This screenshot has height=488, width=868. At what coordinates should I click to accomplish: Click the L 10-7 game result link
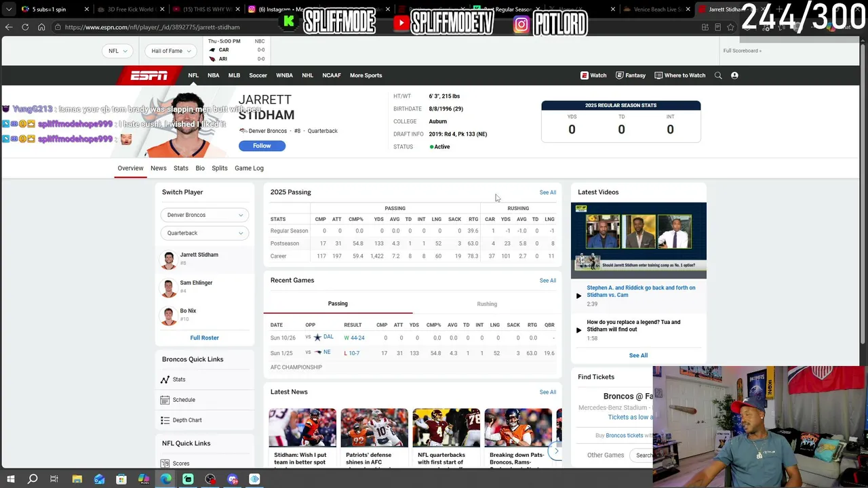352,353
